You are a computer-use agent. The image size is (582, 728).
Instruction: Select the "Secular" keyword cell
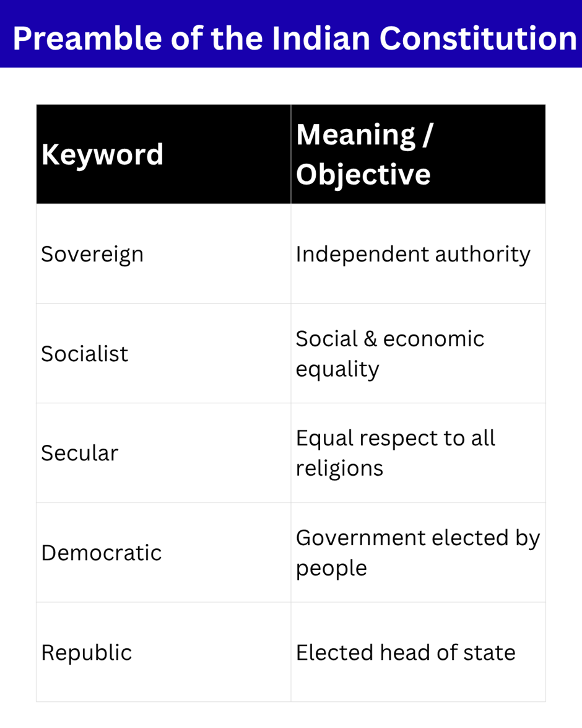79,453
